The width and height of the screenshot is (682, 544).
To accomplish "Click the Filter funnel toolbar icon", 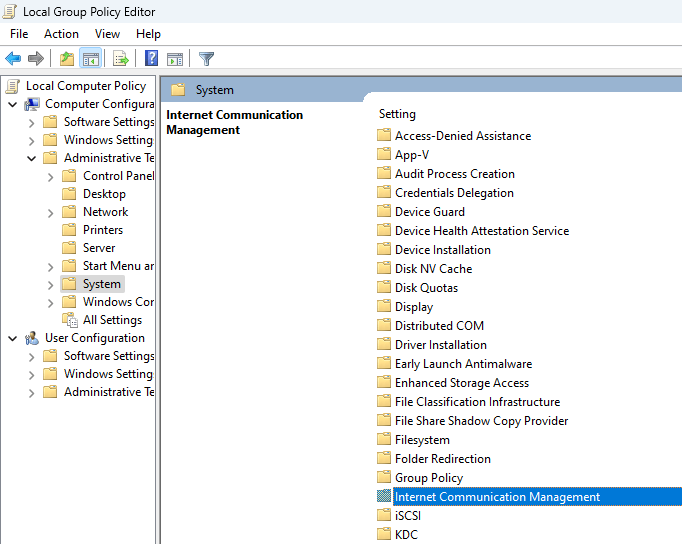I will (x=206, y=58).
